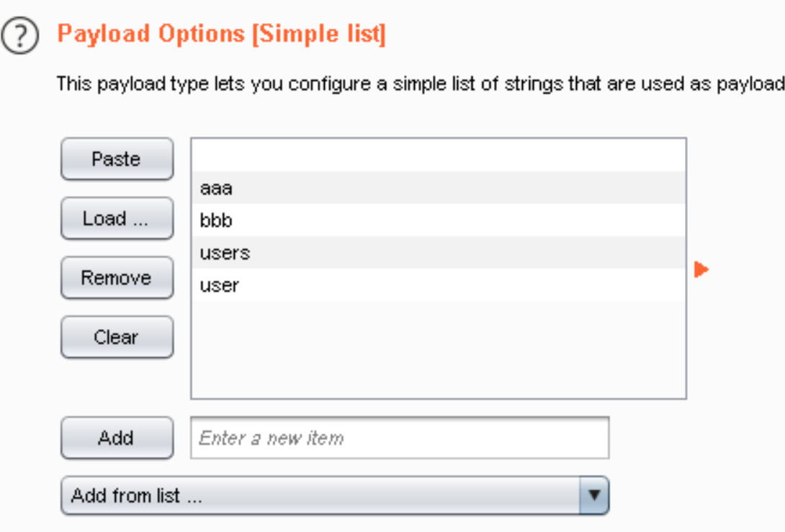The height and width of the screenshot is (532, 785).
Task: Click the Payload Options heading text
Action: coord(151,34)
